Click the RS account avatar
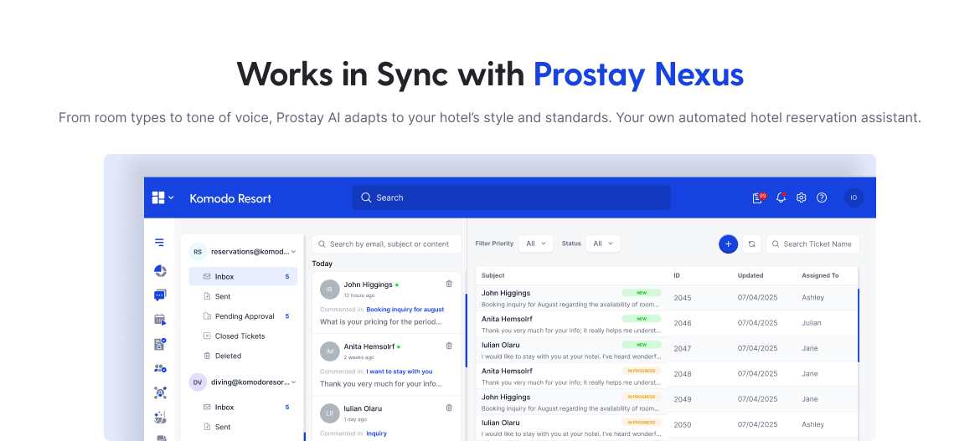This screenshot has height=441, width=980. point(198,252)
